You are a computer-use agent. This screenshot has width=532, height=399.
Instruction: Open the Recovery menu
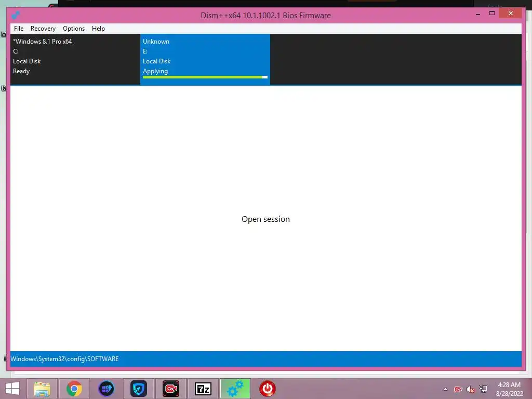[x=43, y=29]
